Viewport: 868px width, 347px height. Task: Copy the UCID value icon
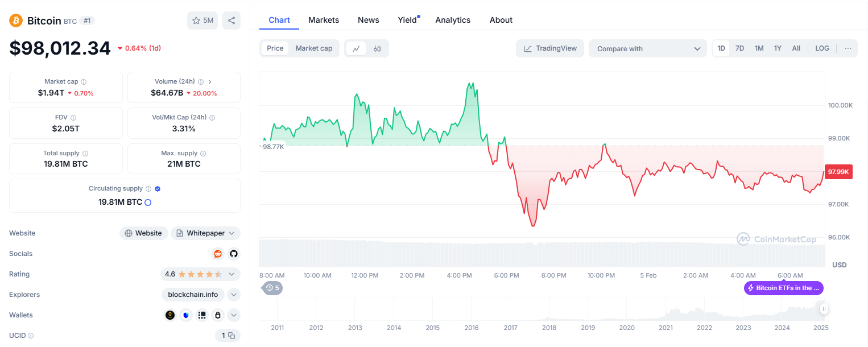click(x=232, y=336)
